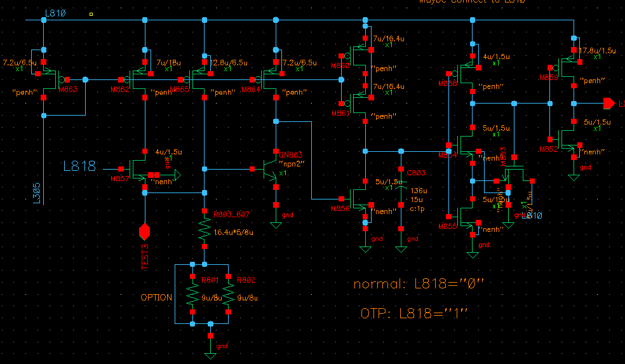Pick the R801 resistor symbol
The image size is (625, 364).
tap(192, 294)
